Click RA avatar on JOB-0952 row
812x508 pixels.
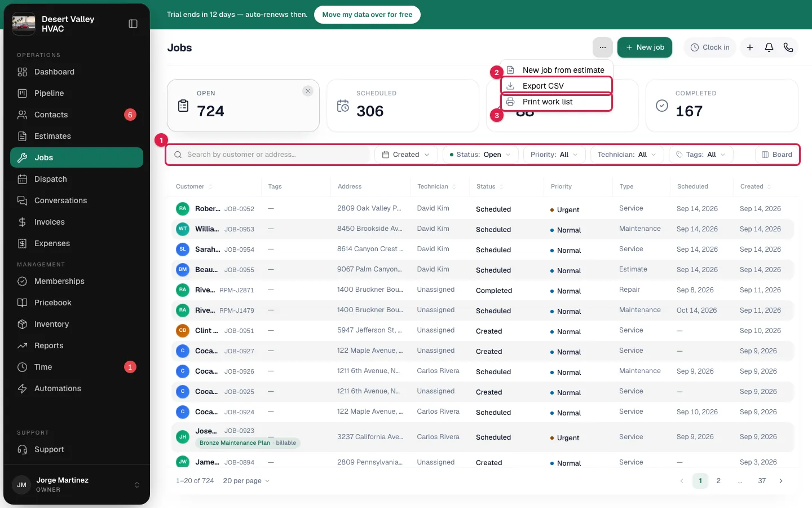click(183, 209)
